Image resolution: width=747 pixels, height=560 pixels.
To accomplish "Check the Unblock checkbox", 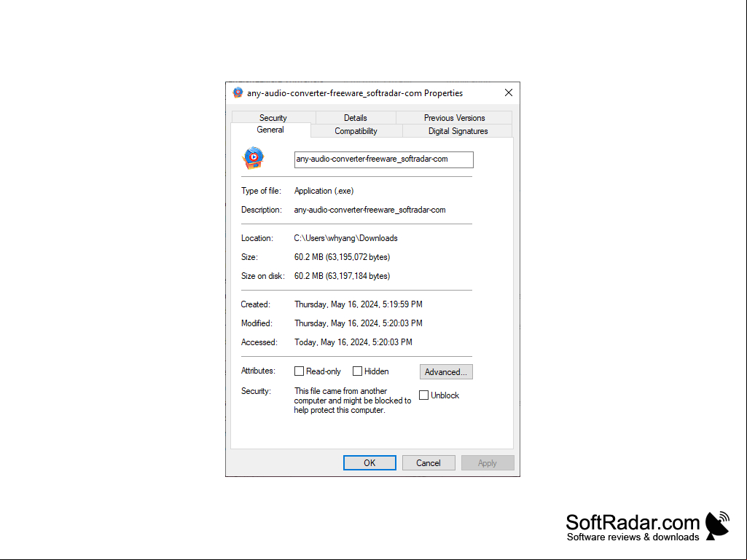I will pos(423,395).
